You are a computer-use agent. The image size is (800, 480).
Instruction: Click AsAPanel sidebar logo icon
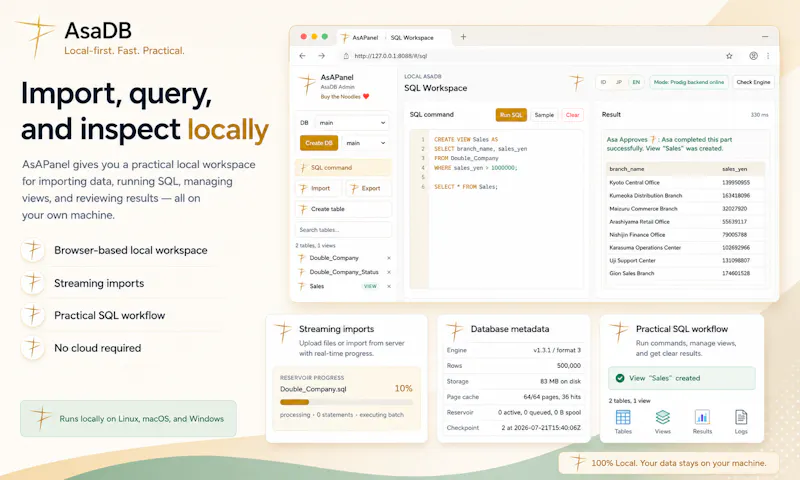click(307, 85)
